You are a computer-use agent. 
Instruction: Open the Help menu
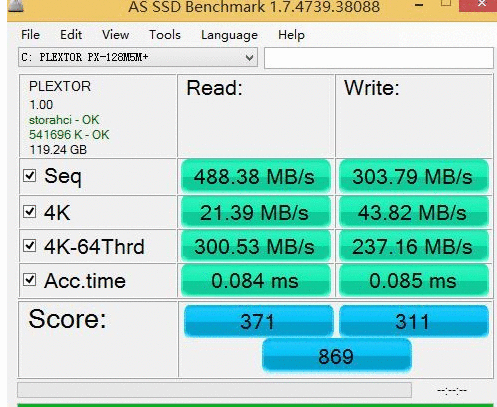point(291,35)
